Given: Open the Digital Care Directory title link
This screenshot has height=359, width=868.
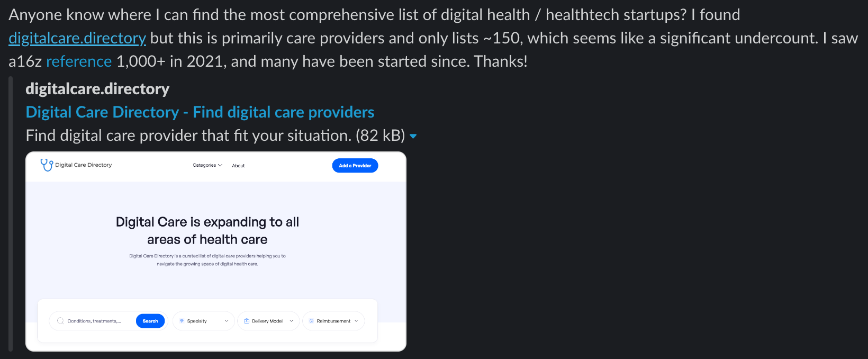Looking at the screenshot, I should click(200, 112).
